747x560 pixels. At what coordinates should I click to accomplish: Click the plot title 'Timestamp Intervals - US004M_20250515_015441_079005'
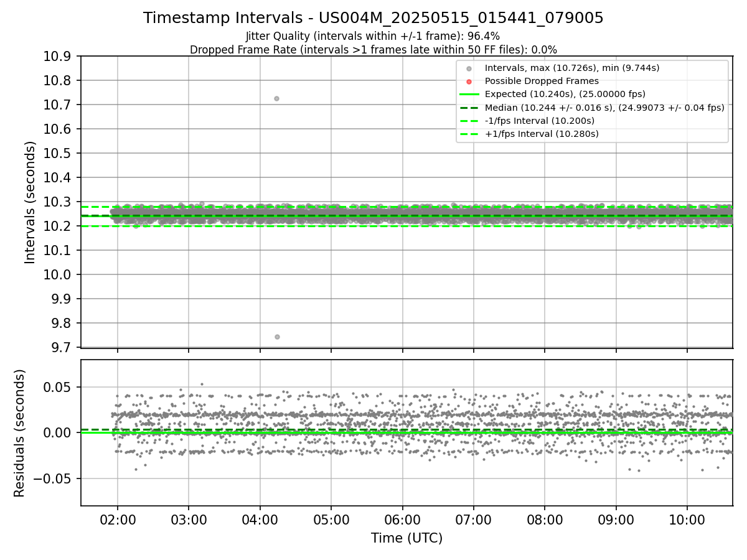(x=373, y=18)
